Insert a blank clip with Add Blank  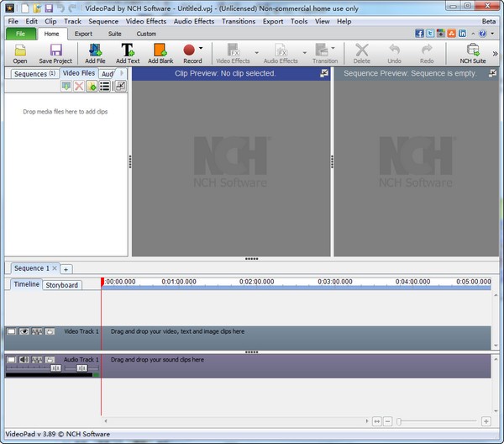[160, 52]
